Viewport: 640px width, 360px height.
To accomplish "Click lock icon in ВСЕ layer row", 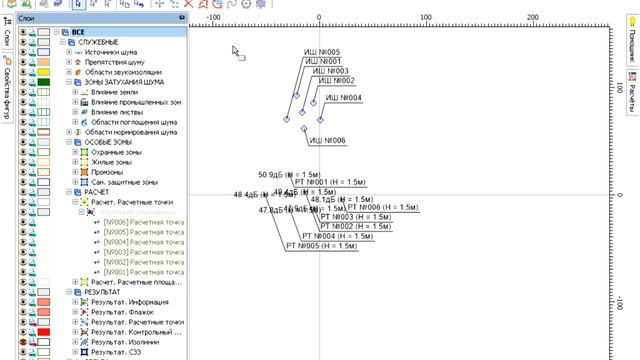I will tap(32, 32).
